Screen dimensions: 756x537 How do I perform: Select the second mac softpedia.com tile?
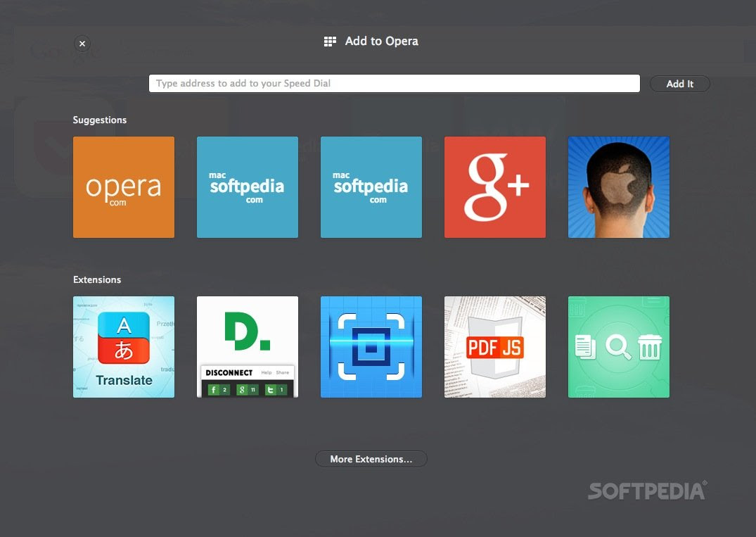371,187
